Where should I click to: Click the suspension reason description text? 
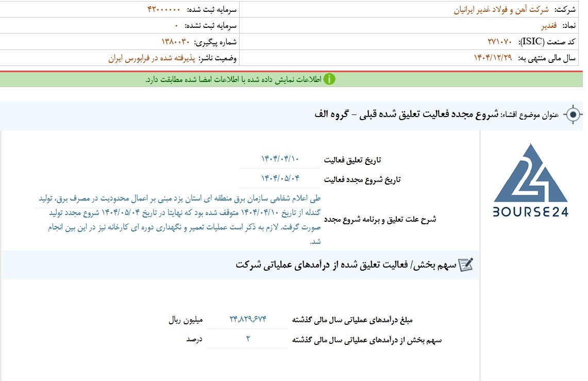click(179, 220)
